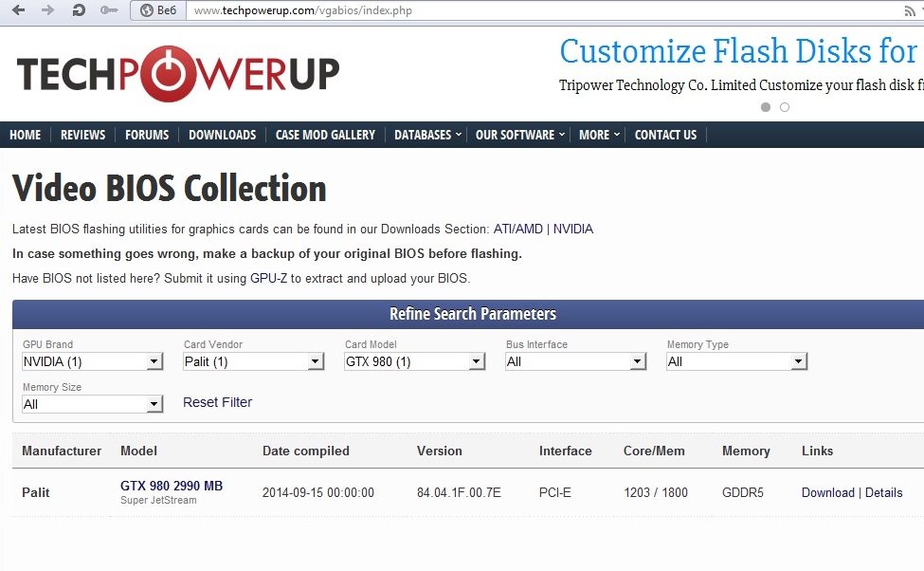
Task: Click the Date compiled column header
Action: (306, 451)
